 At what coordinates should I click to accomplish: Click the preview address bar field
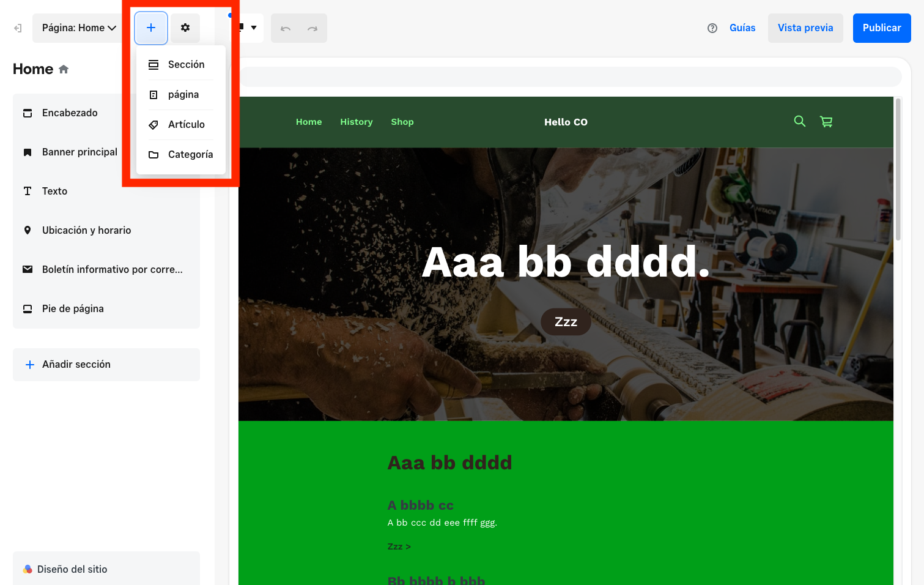570,77
